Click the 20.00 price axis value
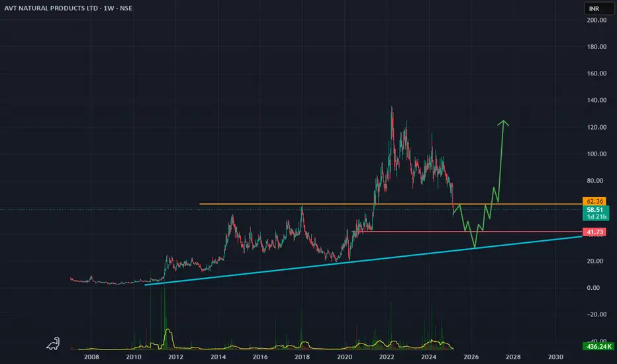This screenshot has width=617, height=364. pos(595,261)
